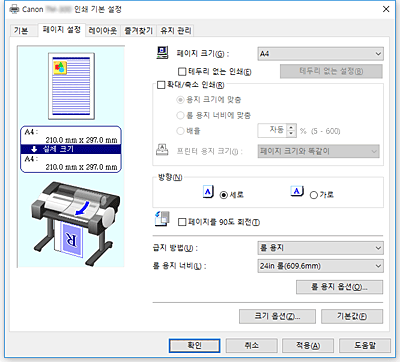Click the landscape orientation icon next to 가로
The image size is (400, 362).
click(297, 191)
